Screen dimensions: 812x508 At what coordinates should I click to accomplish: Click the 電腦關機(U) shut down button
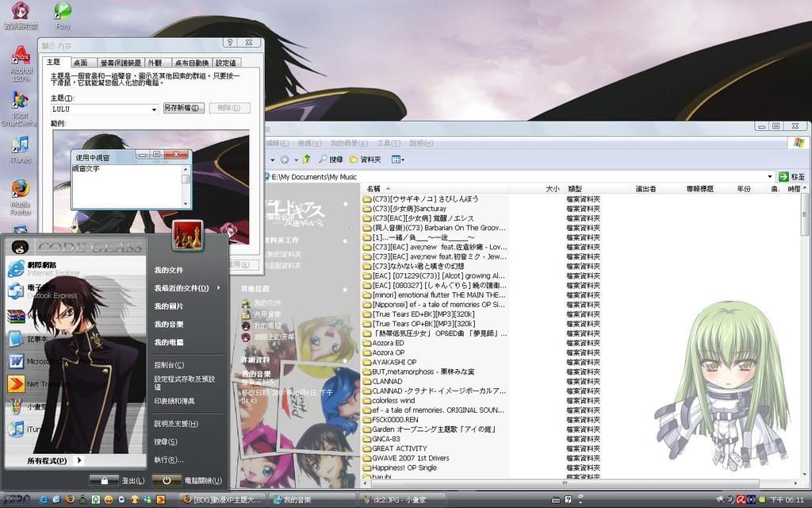tap(187, 480)
